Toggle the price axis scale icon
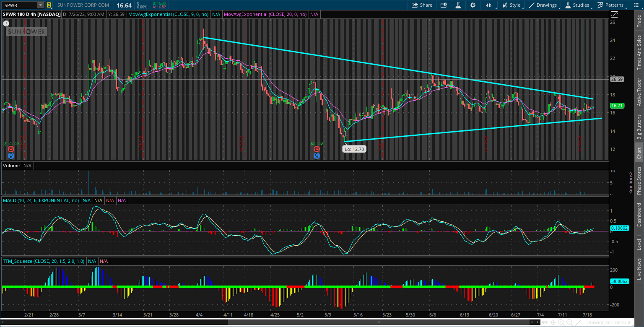 (614, 14)
